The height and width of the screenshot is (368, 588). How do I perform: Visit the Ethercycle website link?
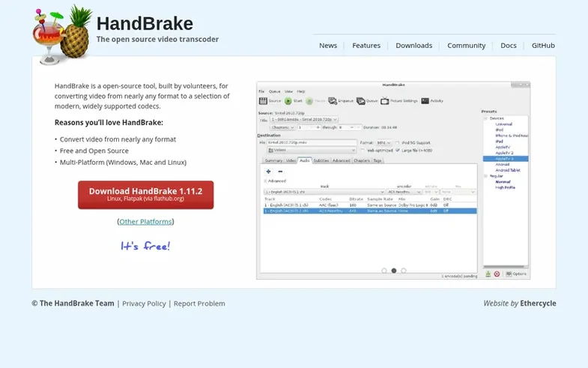[x=538, y=304]
